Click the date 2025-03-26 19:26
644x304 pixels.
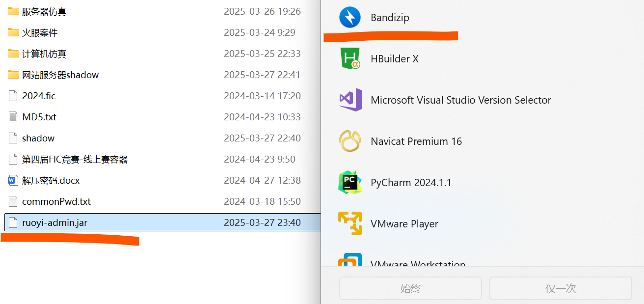pos(262,11)
